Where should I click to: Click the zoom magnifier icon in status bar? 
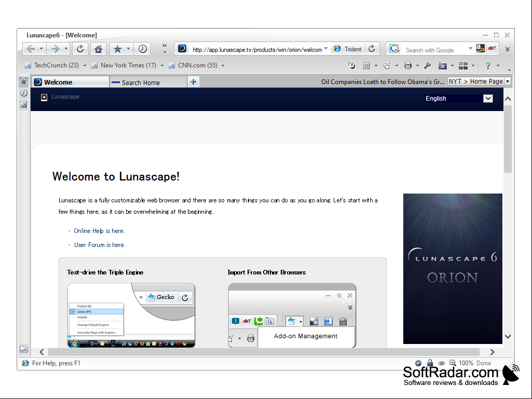[453, 363]
